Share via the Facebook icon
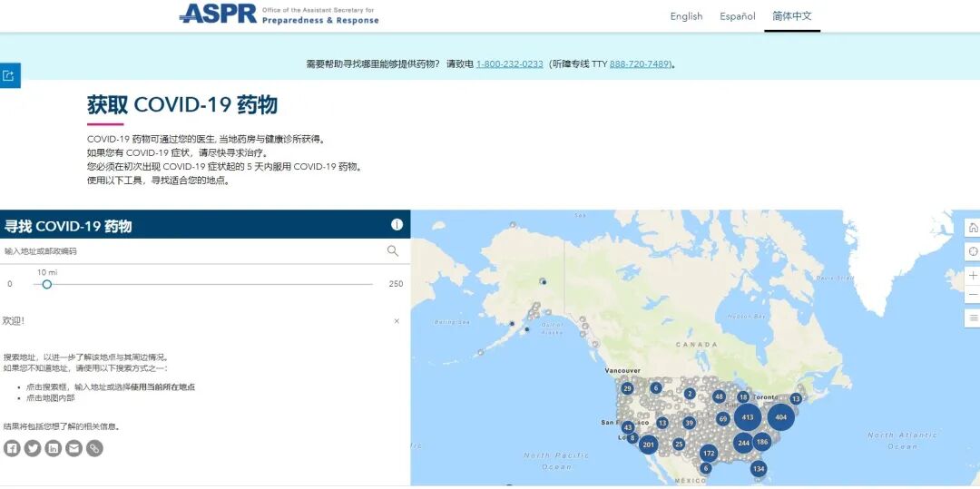980x489 pixels. tap(12, 448)
